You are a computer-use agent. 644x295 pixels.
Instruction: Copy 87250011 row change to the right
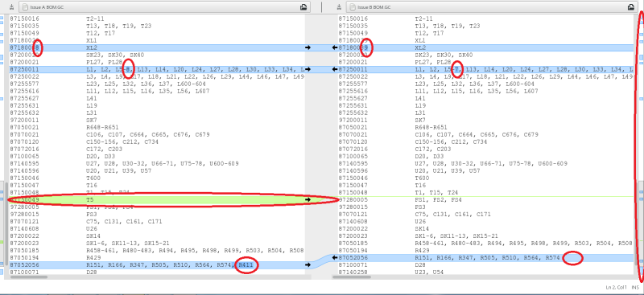[x=308, y=69]
